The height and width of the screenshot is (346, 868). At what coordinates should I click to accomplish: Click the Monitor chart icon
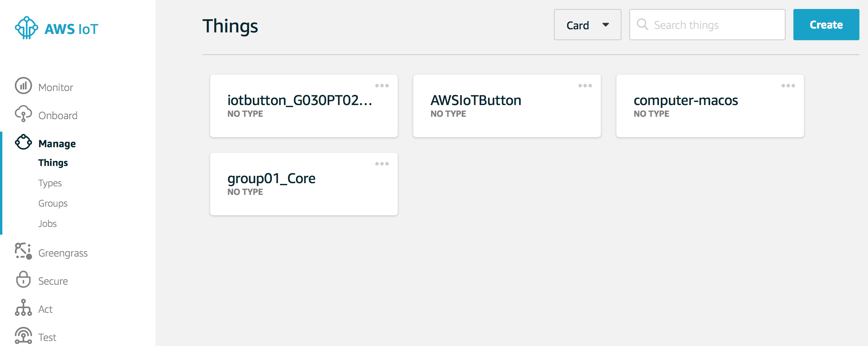tap(23, 86)
